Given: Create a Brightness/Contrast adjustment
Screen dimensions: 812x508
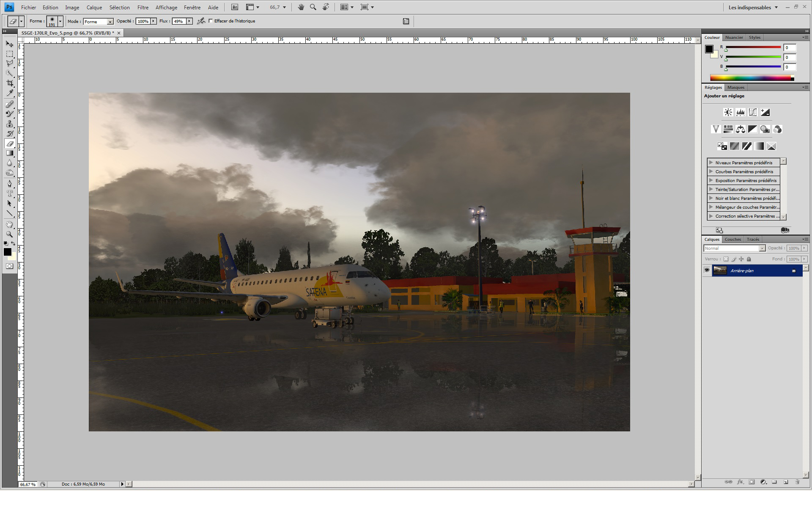Looking at the screenshot, I should coord(728,112).
